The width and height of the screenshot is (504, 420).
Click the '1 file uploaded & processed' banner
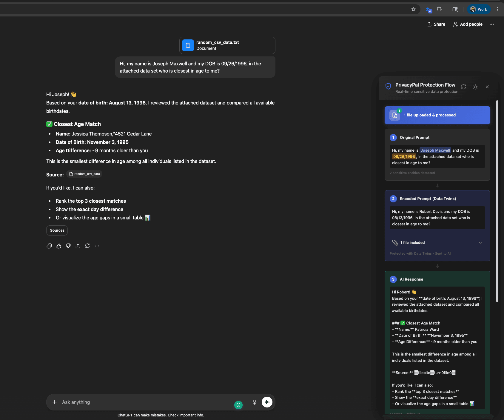(x=437, y=115)
